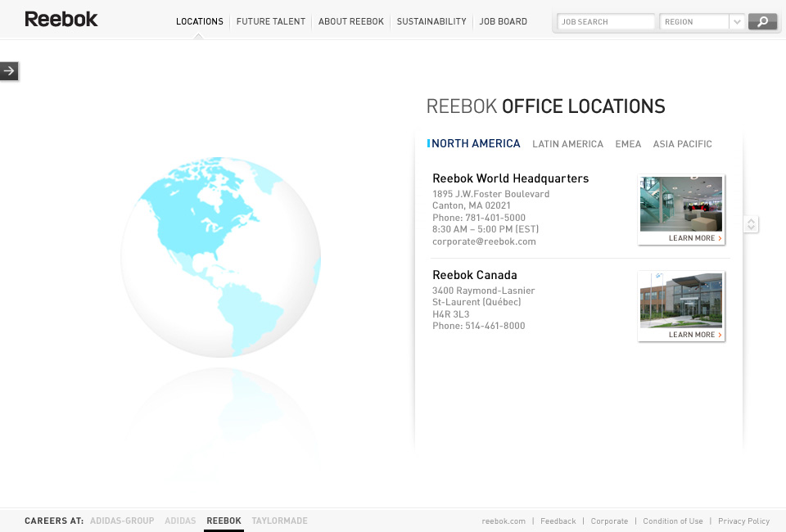The height and width of the screenshot is (532, 786).
Task: Click the Reebok Canada title
Action: 475,275
